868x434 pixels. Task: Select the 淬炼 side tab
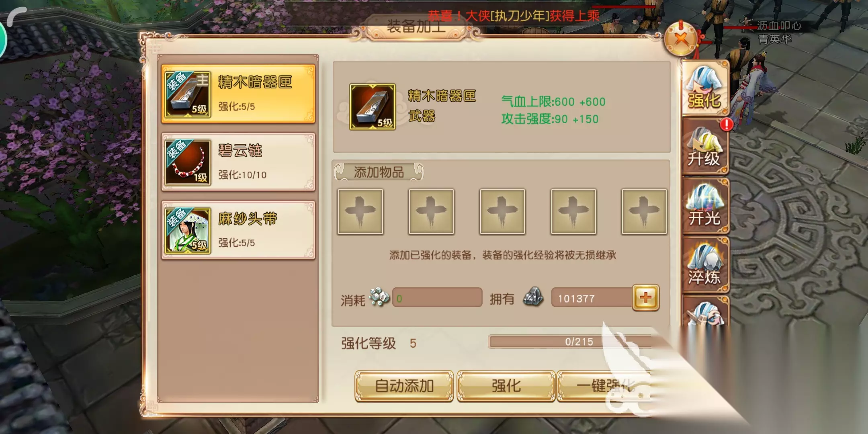[x=705, y=264]
